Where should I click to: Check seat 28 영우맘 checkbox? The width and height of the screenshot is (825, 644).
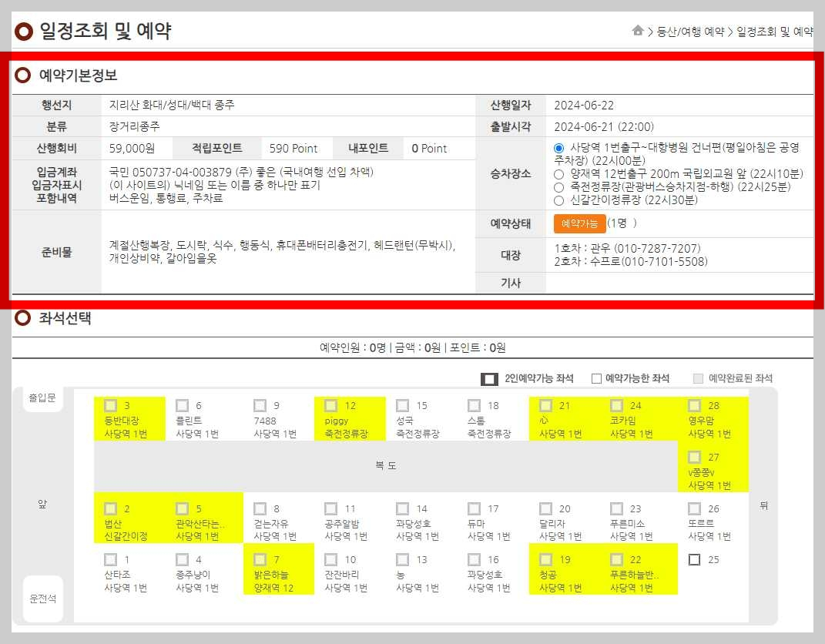[x=695, y=405]
